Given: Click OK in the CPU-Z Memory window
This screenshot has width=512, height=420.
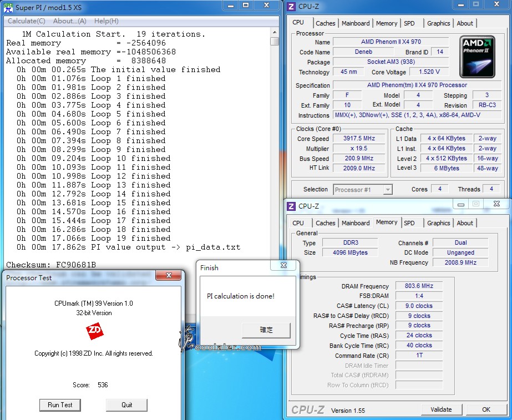Looking at the screenshot, I should pyautogui.click(x=486, y=409).
